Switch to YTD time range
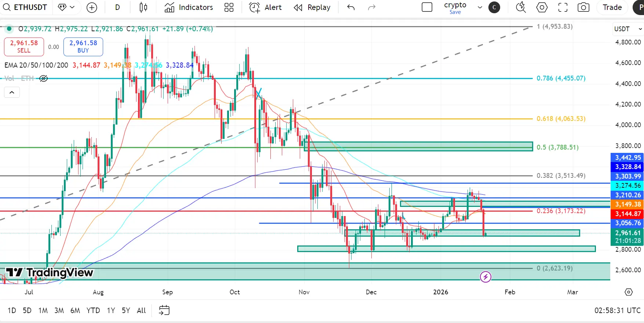The image size is (644, 323). (93, 311)
